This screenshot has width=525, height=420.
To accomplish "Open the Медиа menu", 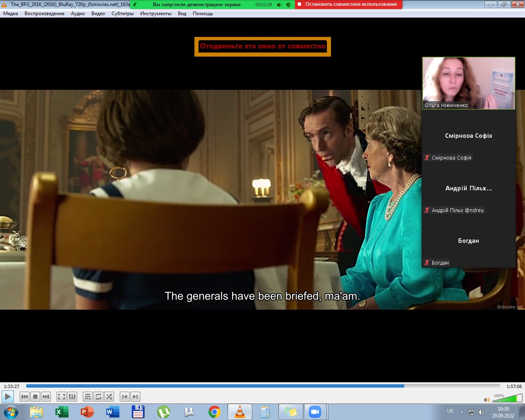I will click(11, 14).
